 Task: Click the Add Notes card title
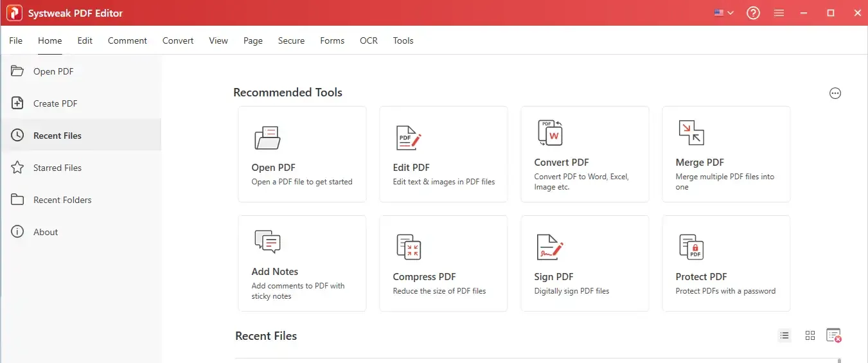tap(275, 272)
